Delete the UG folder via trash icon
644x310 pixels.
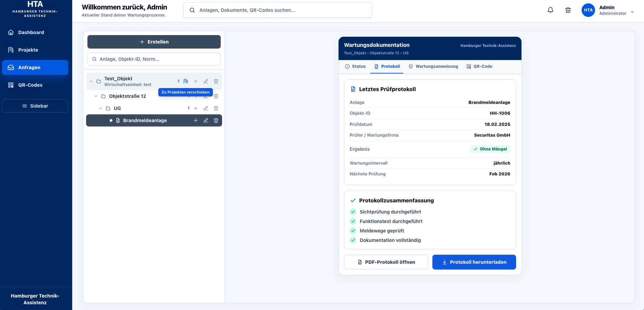(216, 108)
